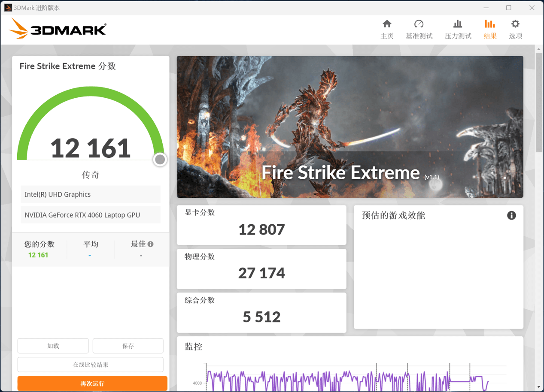544x392 pixels.
Task: Open 在线比较结果 online comparison
Action: 91,365
